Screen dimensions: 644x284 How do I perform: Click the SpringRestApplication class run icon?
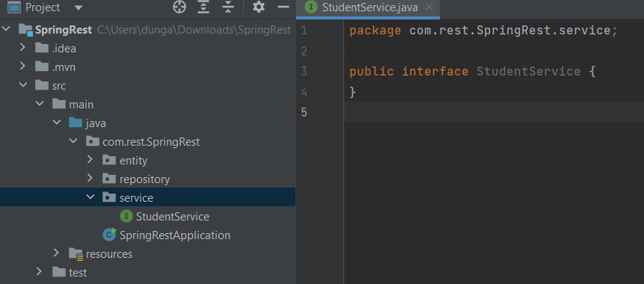(x=109, y=235)
